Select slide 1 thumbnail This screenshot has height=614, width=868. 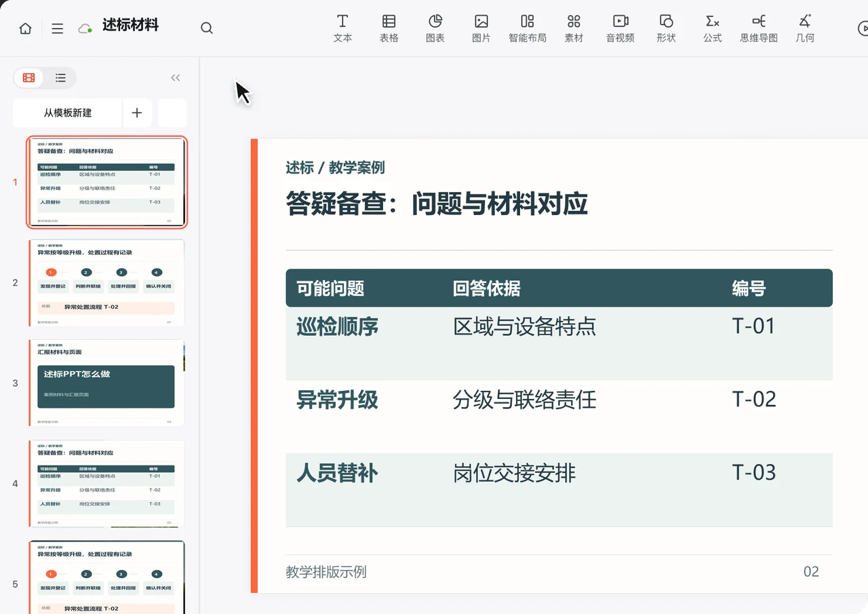pos(107,182)
